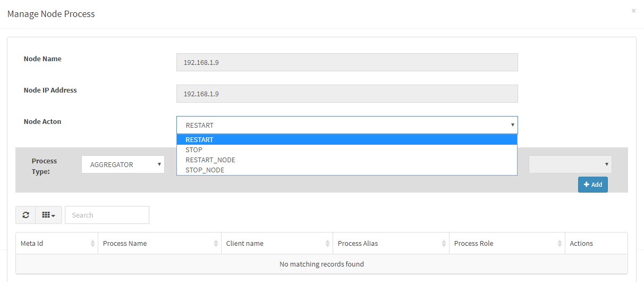Image resolution: width=644 pixels, height=282 pixels.
Task: Expand the empty dropdown above Add
Action: click(570, 164)
